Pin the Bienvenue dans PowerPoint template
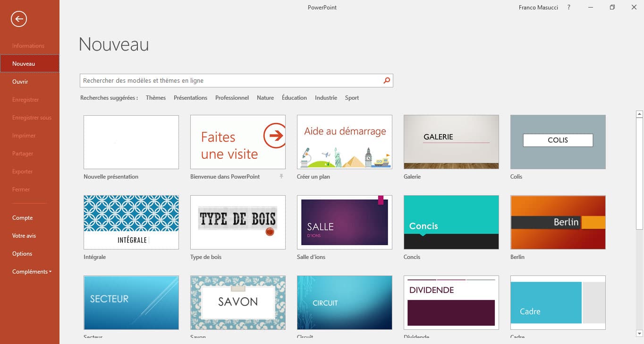The height and width of the screenshot is (344, 644). point(281,176)
